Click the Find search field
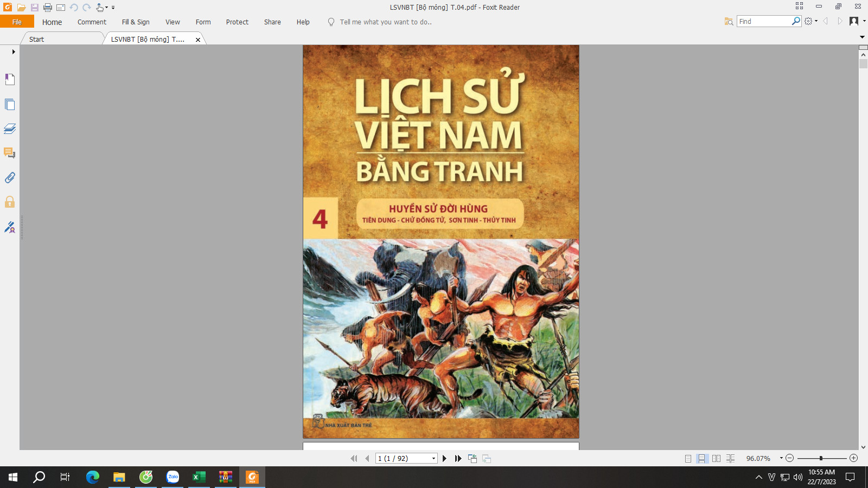The height and width of the screenshot is (488, 868). tap(764, 21)
